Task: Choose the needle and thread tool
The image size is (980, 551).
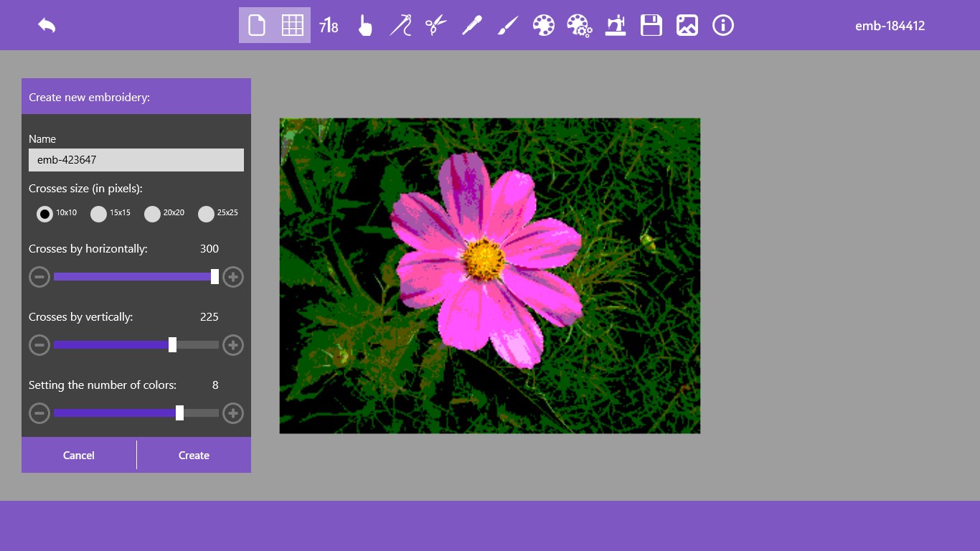Action: click(400, 26)
